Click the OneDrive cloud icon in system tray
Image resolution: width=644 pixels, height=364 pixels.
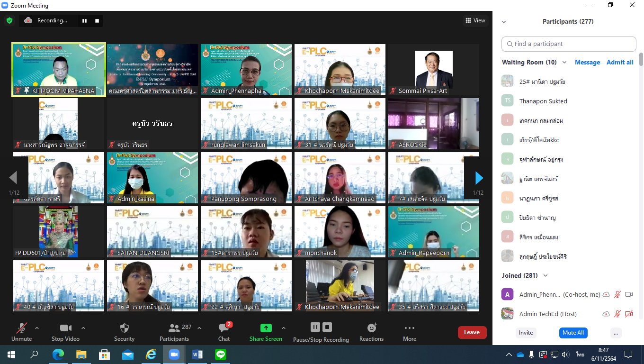pyautogui.click(x=520, y=355)
